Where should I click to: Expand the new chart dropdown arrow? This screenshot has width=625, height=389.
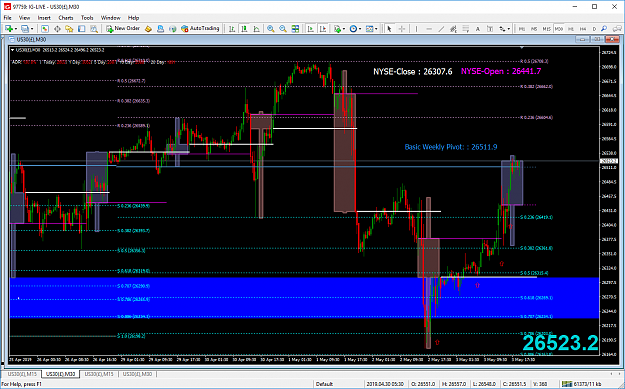tap(16, 29)
